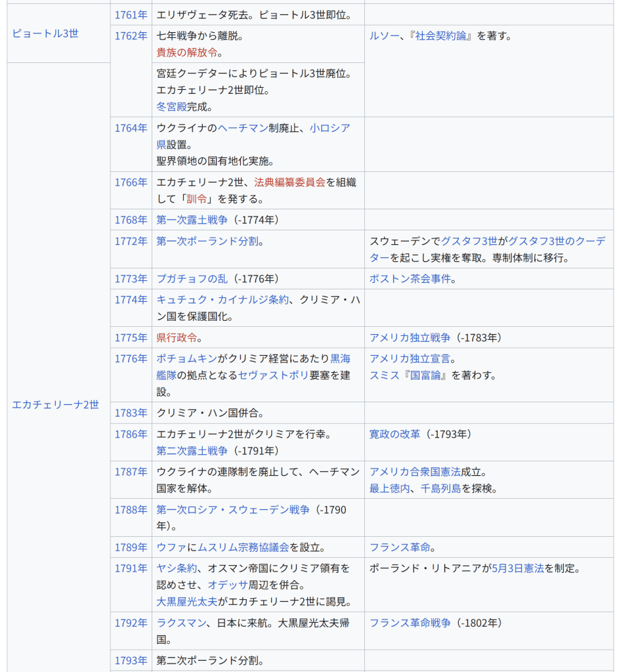Click the red 貴族の解放令 link

[187, 52]
